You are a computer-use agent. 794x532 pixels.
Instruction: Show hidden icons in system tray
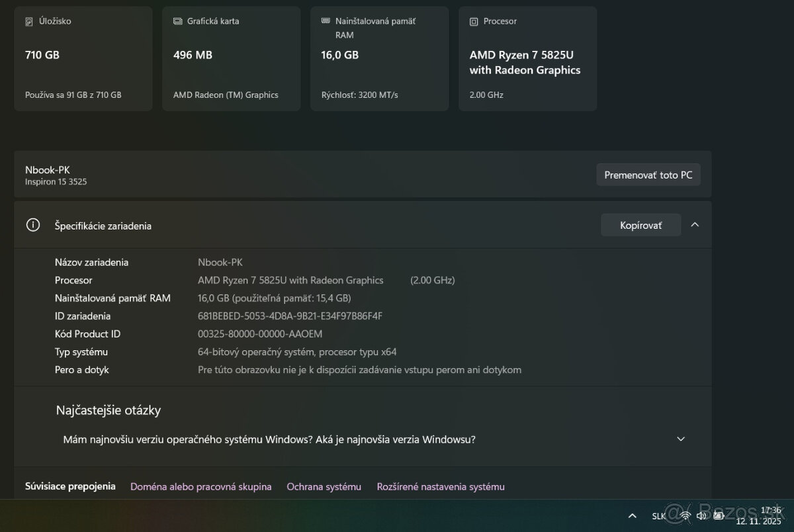[x=632, y=516]
